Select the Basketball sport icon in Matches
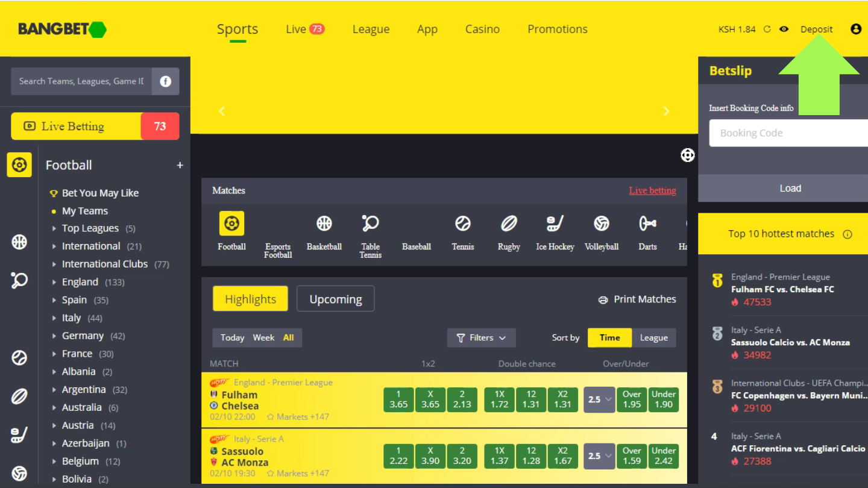 [x=324, y=224]
